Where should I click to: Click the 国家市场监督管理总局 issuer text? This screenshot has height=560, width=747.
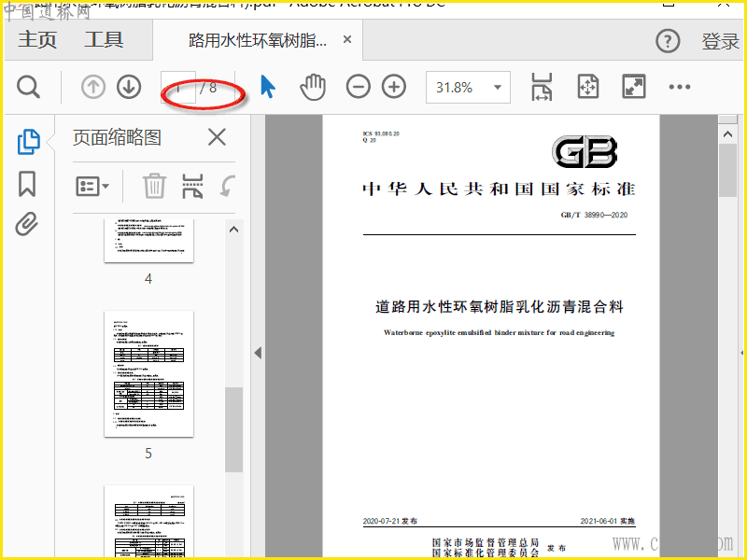[485, 542]
